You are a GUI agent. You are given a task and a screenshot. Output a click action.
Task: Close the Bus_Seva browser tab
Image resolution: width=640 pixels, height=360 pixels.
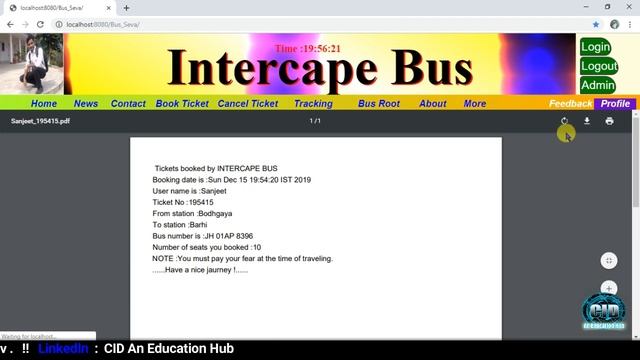click(x=109, y=8)
